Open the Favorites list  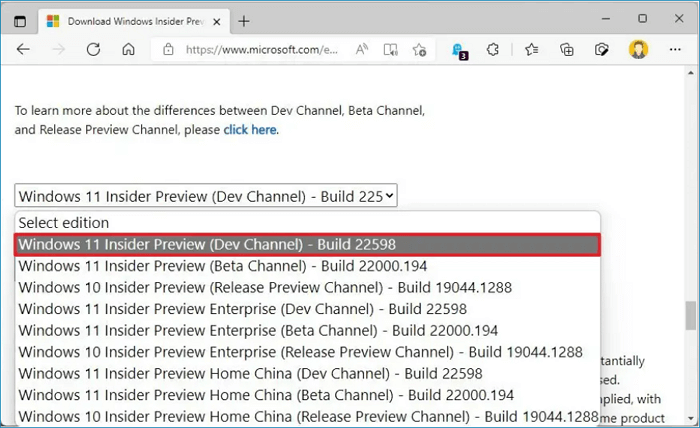coord(532,49)
